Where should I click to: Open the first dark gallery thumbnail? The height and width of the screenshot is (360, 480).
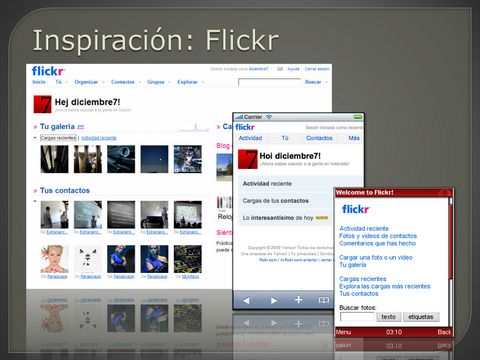(54, 159)
